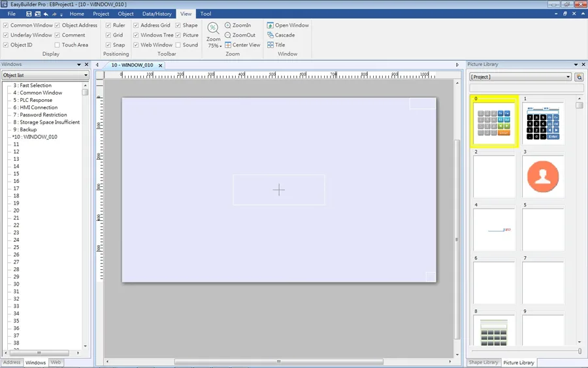Select 7 : Password Restriction window
The width and height of the screenshot is (588, 368).
point(40,115)
